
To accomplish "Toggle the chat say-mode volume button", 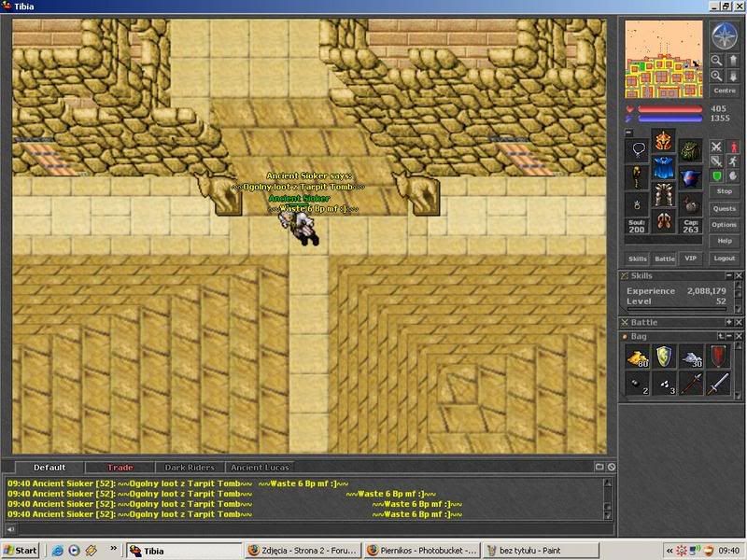I will point(10,529).
